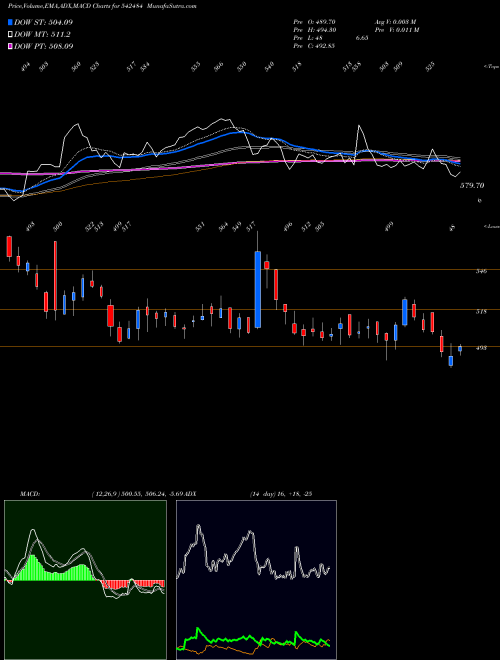The image size is (500, 660).
Task: Select the 'DOW MT: 511.2' legend text
Action: tap(42, 35)
